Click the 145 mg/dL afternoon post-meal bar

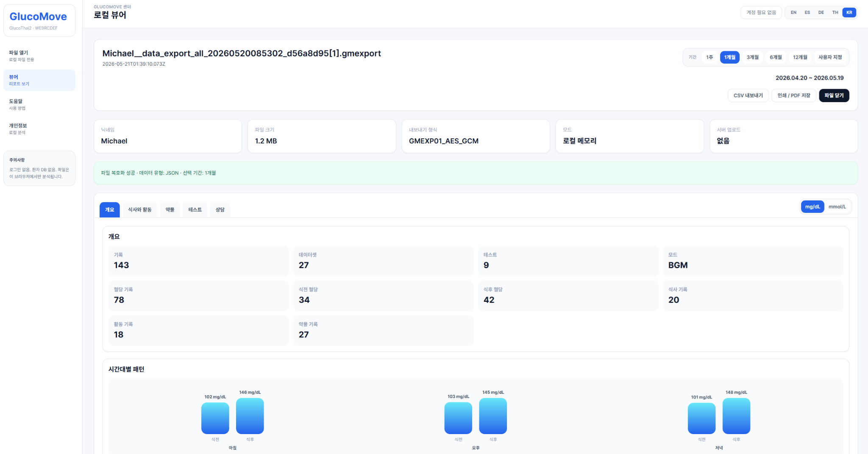pos(493,416)
